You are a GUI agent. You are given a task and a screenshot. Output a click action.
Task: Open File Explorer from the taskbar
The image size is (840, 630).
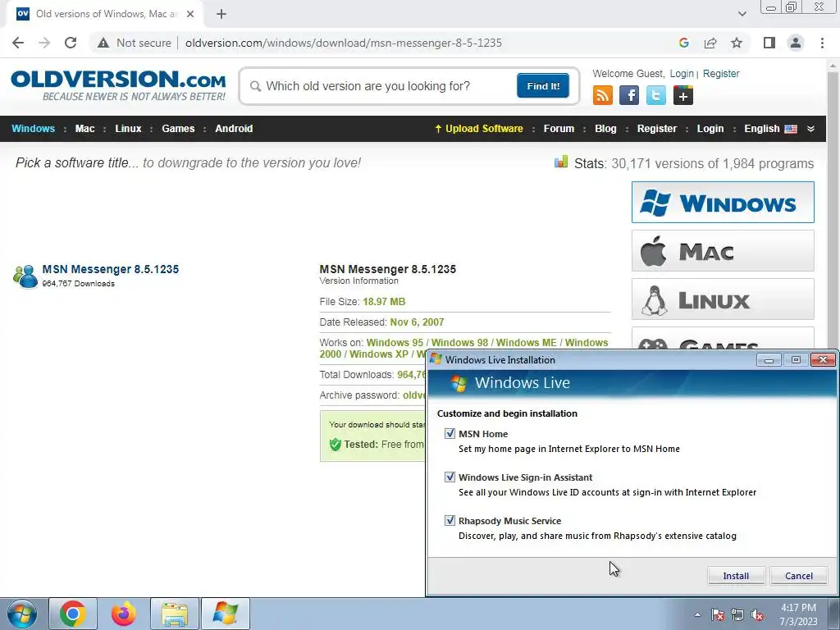(175, 614)
